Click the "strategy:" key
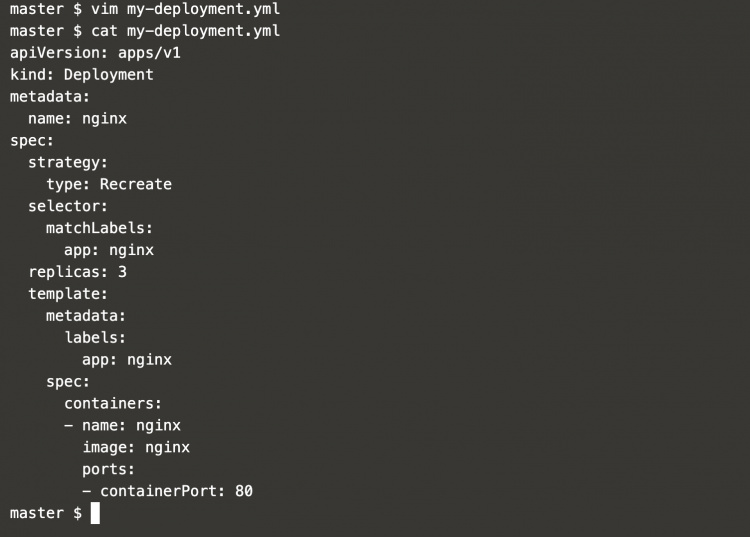 68,162
